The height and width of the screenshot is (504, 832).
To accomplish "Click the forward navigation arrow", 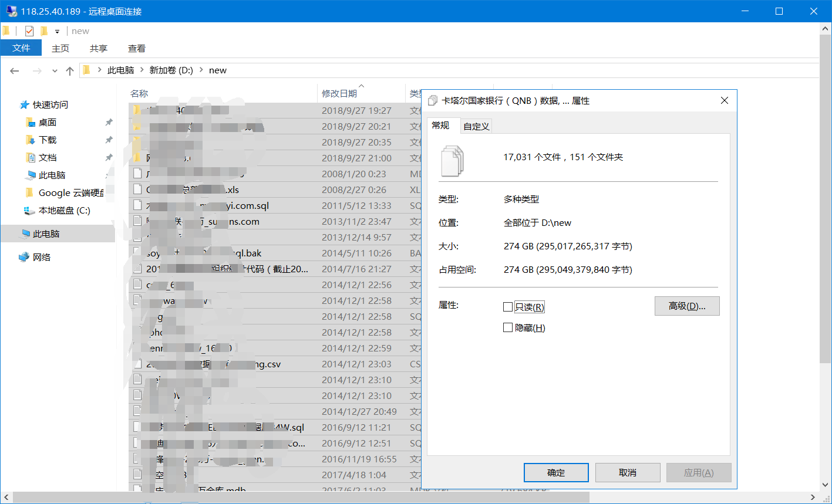I will [x=37, y=70].
